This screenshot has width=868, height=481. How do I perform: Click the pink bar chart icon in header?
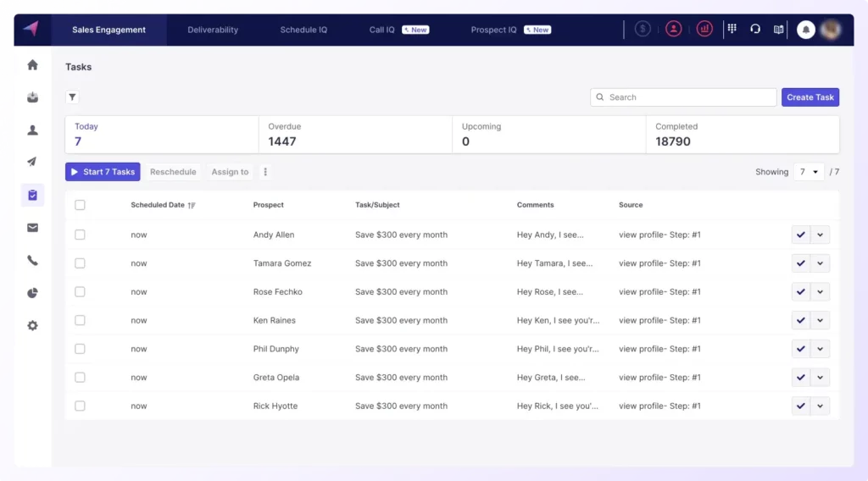(x=704, y=29)
